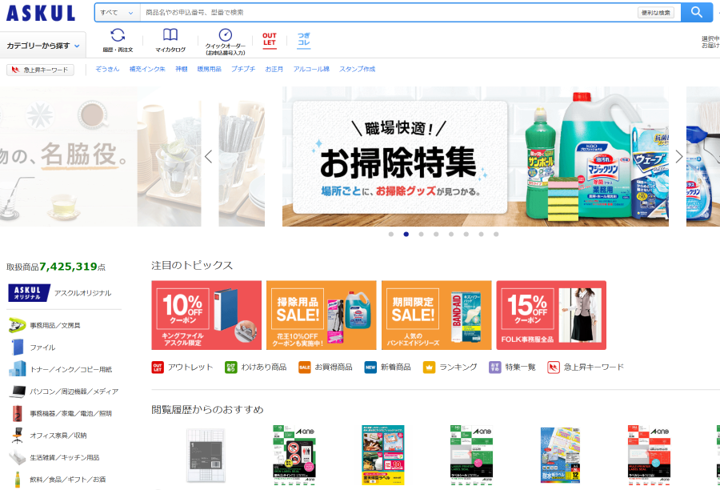Focus the product search input field

388,12
